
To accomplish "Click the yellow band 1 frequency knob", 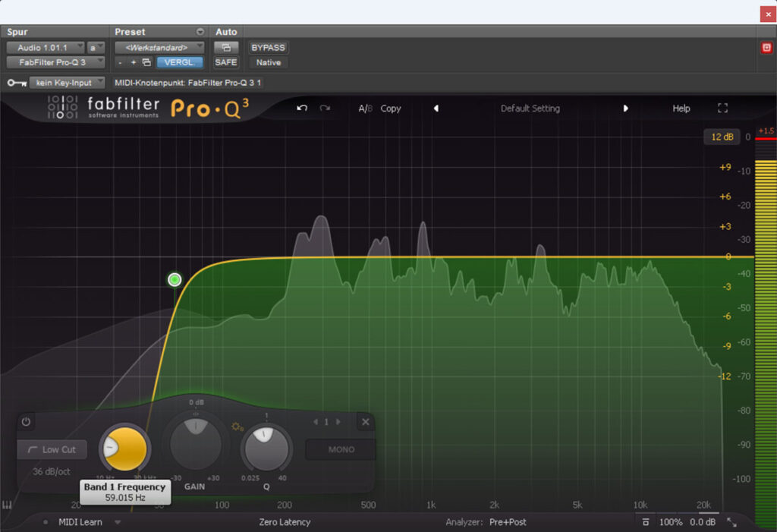I will pos(125,449).
